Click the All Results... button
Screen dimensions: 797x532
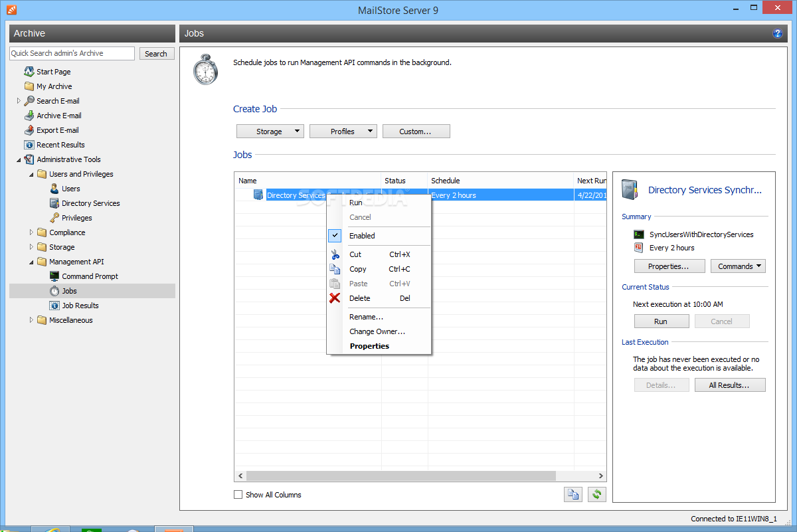click(x=730, y=385)
